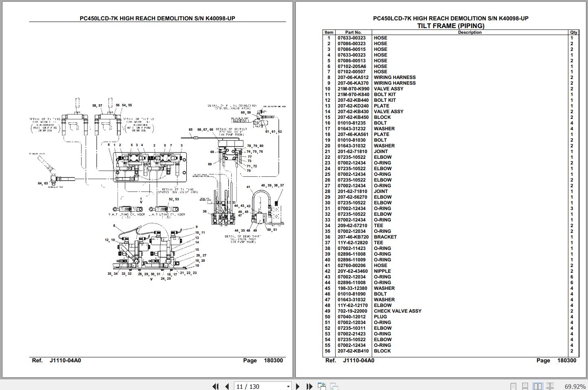Click Page 180300 on the right page footer
588x390 pixels.
[556, 360]
